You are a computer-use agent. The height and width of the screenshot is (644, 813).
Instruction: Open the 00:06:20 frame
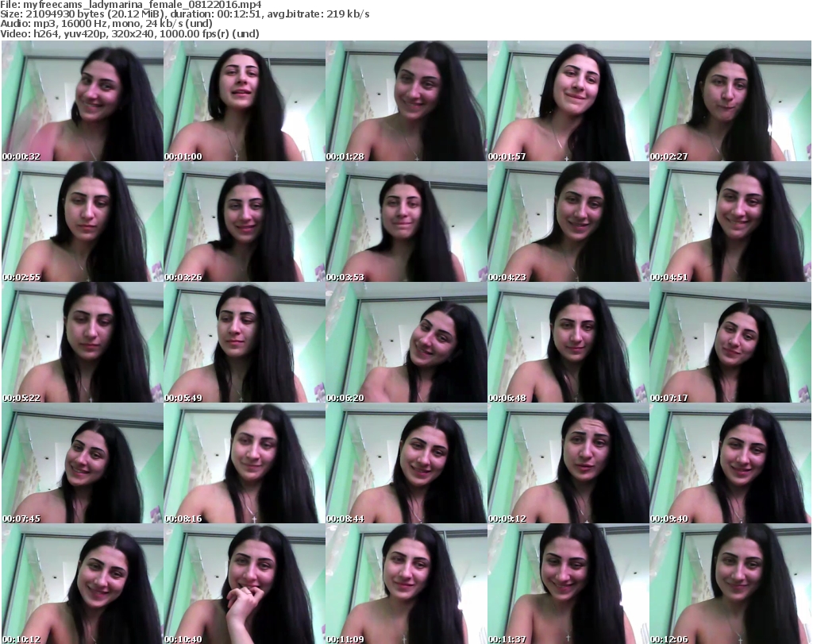coord(406,343)
